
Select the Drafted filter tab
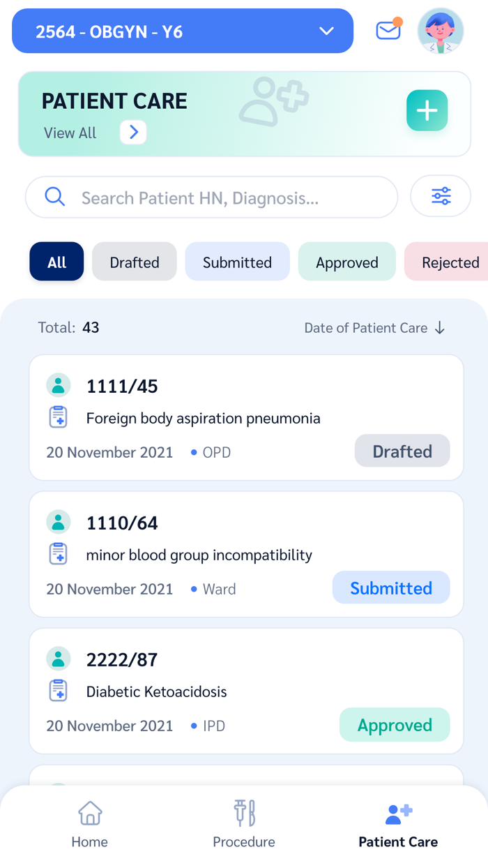pyautogui.click(x=134, y=262)
